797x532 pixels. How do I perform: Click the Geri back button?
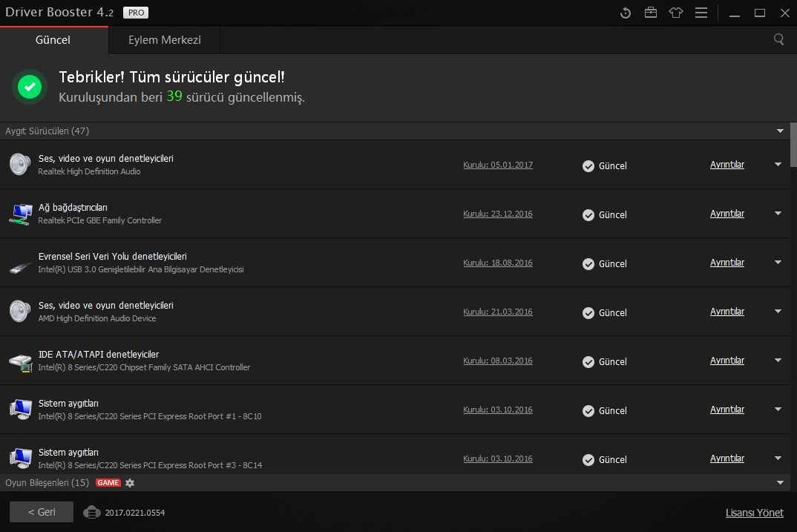point(42,512)
